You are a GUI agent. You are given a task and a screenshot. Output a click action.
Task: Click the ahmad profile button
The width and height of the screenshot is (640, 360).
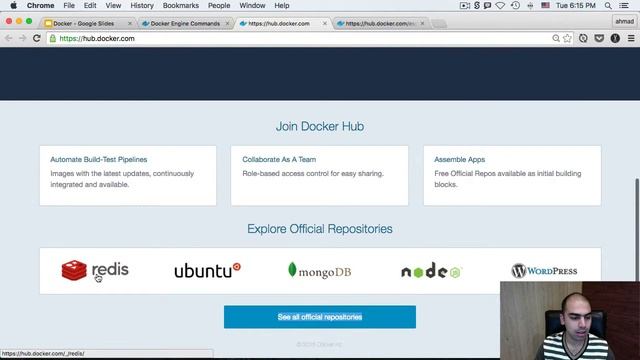click(x=624, y=21)
